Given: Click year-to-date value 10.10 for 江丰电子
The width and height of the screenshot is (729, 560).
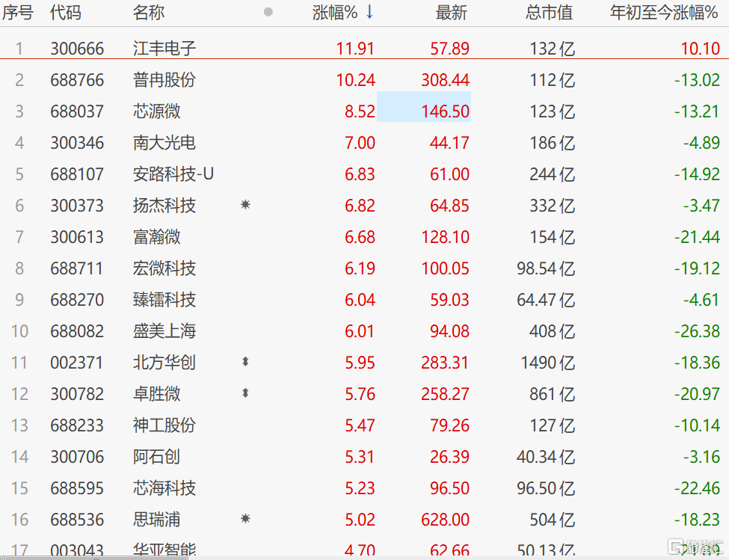Looking at the screenshot, I should point(701,49).
